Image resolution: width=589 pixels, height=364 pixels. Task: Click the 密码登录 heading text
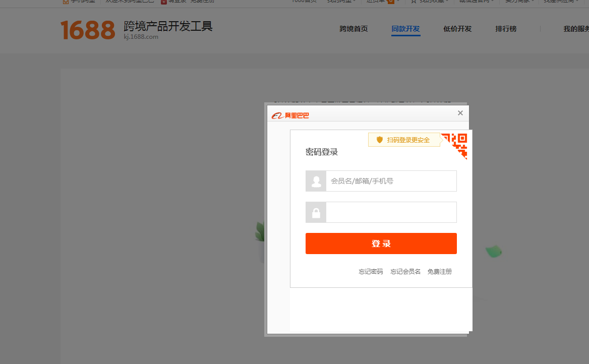pos(322,152)
